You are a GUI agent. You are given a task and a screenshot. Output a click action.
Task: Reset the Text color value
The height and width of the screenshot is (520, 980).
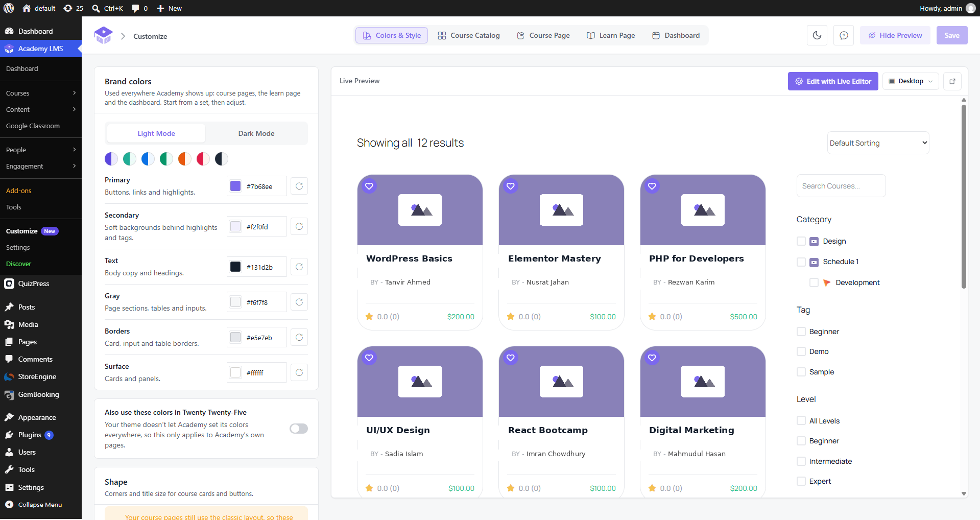299,267
